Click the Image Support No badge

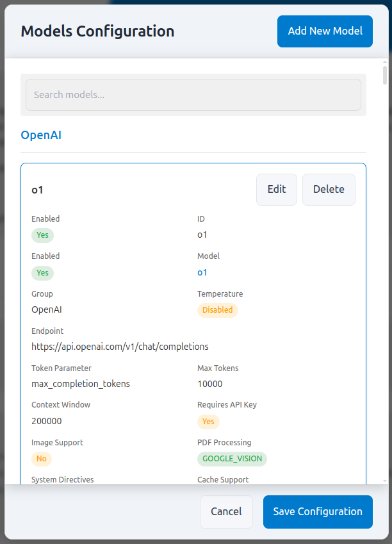tap(42, 459)
